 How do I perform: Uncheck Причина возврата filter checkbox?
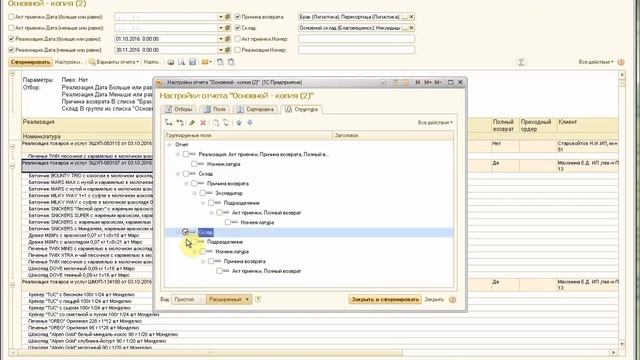238,17
